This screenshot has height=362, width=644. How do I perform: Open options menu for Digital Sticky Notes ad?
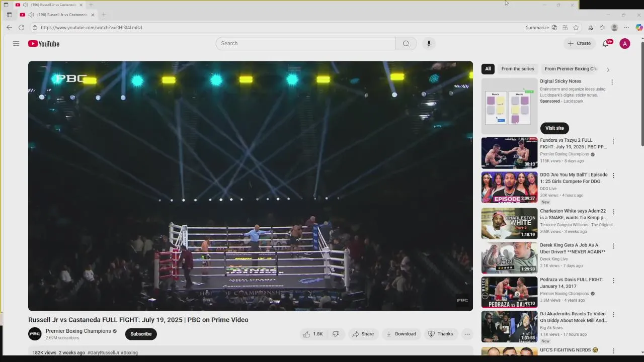612,82
